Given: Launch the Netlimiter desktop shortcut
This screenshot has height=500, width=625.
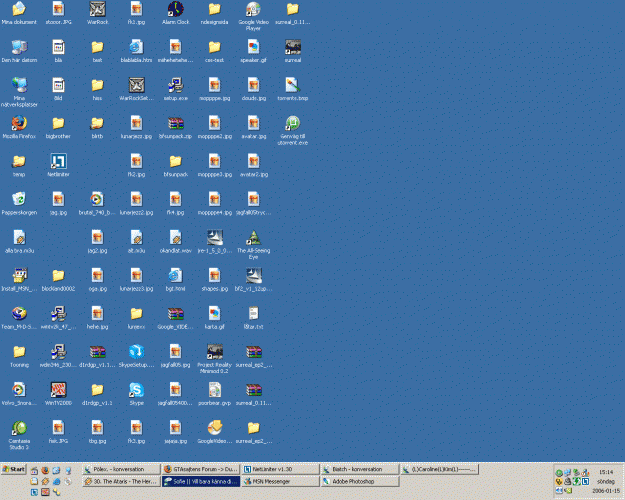Looking at the screenshot, I should (x=58, y=161).
